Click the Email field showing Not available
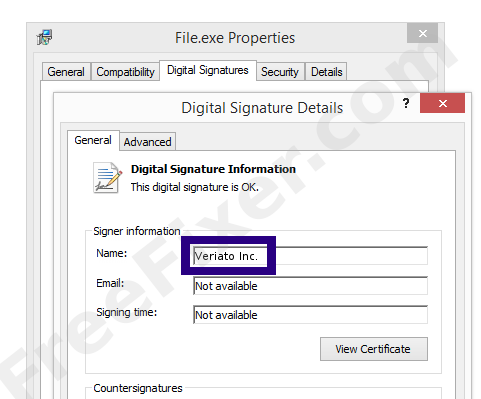The width and height of the screenshot is (481, 399). coord(310,286)
